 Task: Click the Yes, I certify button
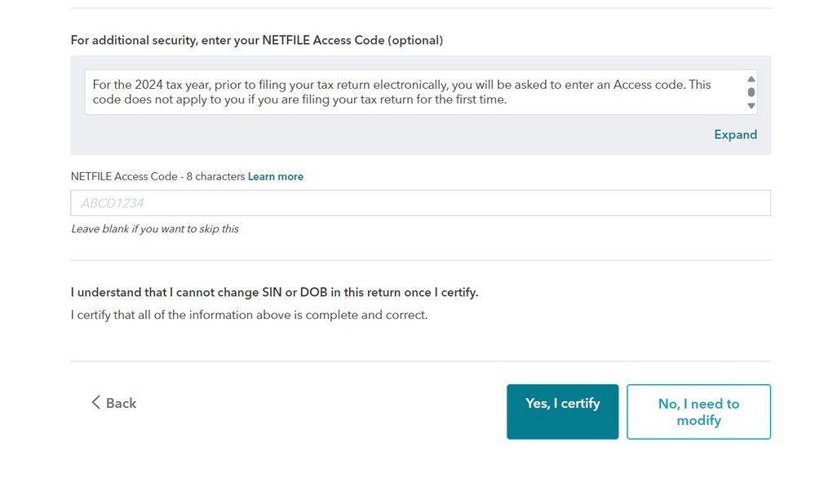[x=562, y=412]
